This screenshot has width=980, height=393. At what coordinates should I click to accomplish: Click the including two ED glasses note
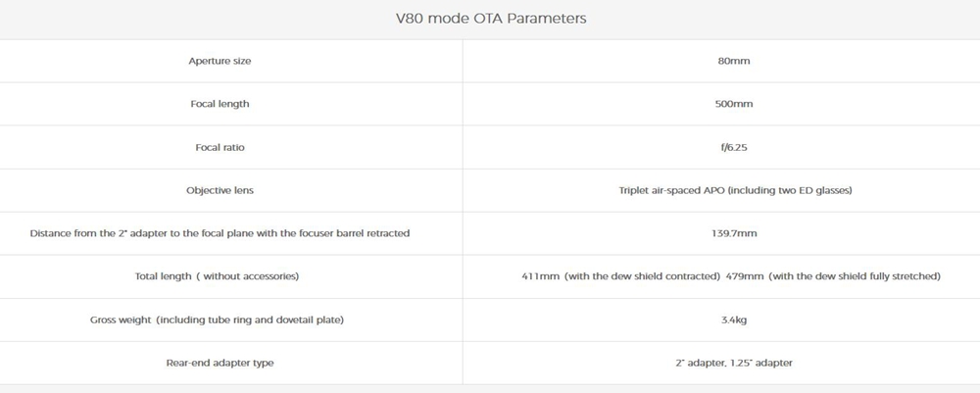click(x=790, y=190)
